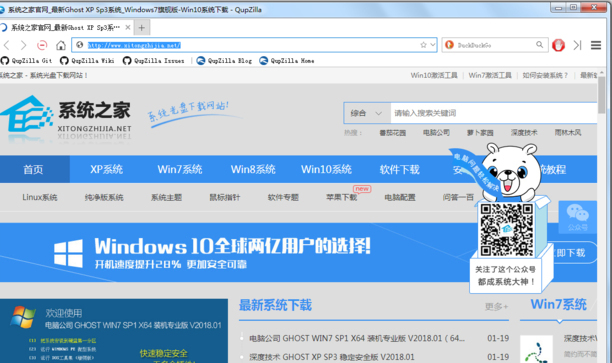Select 软件下载 in navigation bar
612x363 pixels.
coord(400,169)
